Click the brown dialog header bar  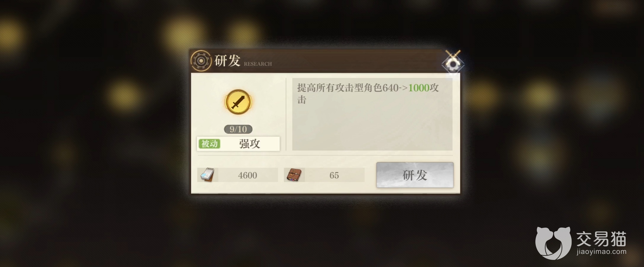coord(325,61)
